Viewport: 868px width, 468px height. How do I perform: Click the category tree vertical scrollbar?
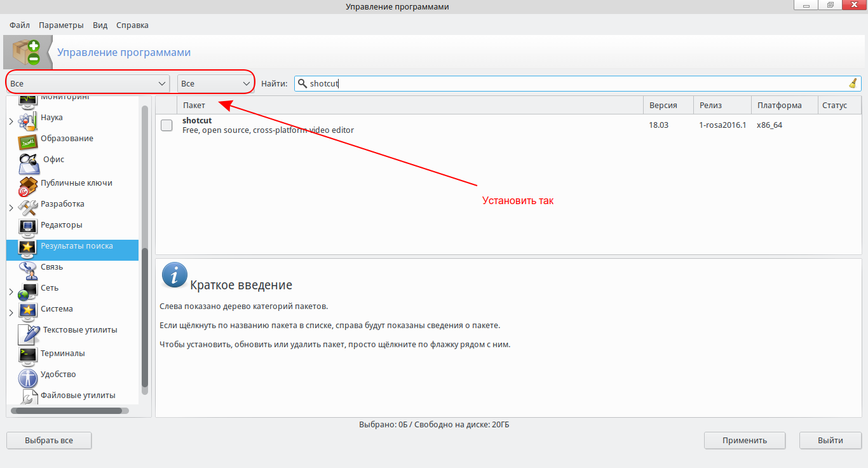tap(145, 317)
